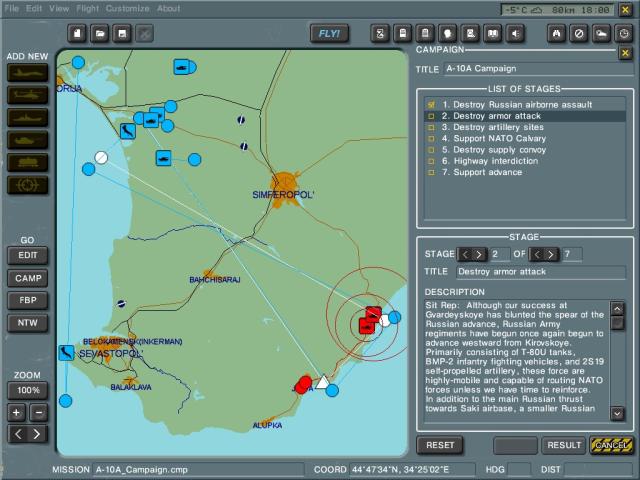Open the Flight menu
The image size is (640, 480).
click(x=86, y=8)
